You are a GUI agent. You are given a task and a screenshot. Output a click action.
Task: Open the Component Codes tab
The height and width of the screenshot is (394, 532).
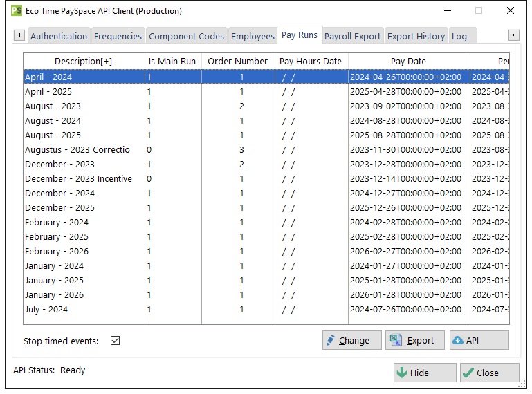[x=186, y=36]
